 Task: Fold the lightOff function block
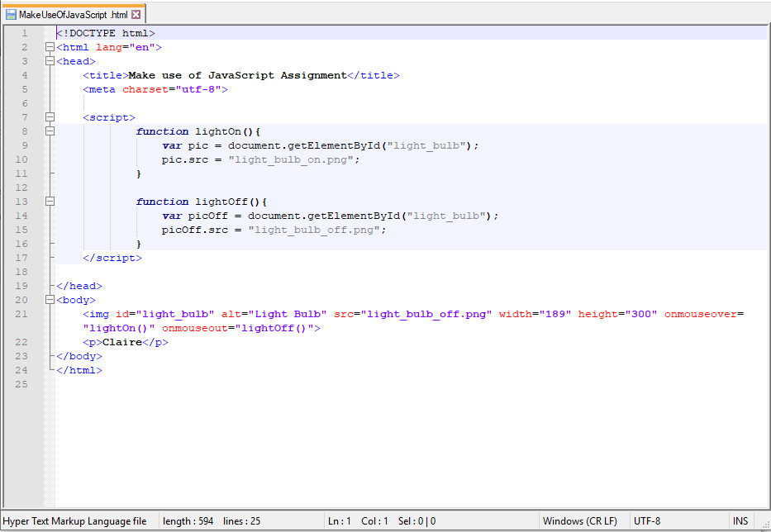(x=50, y=202)
